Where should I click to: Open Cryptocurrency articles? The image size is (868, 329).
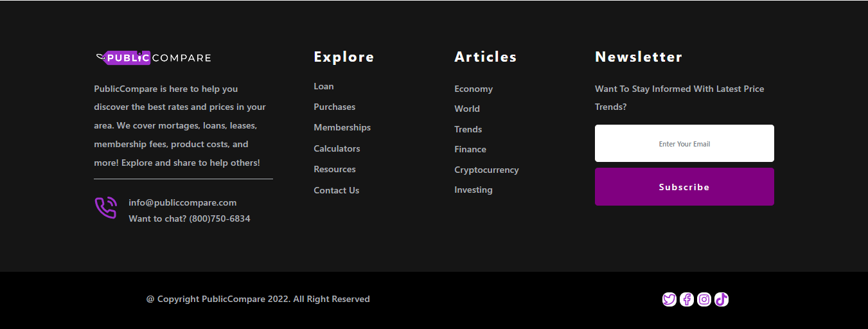(486, 170)
